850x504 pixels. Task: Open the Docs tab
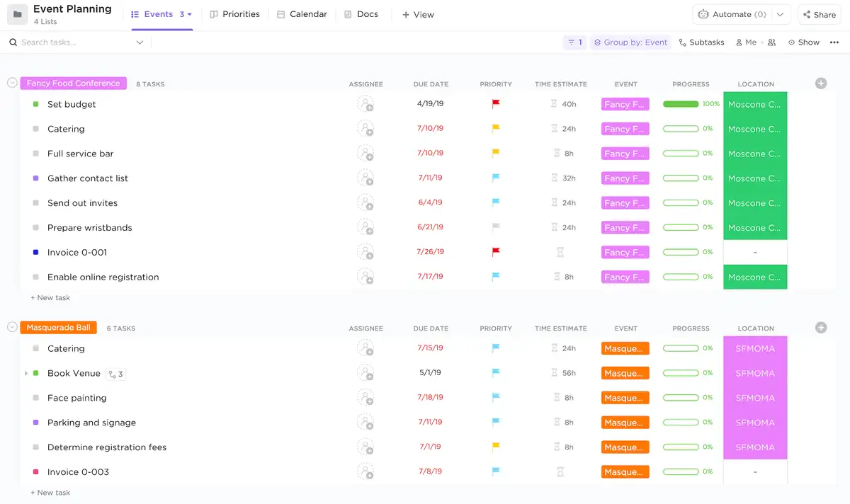point(361,14)
